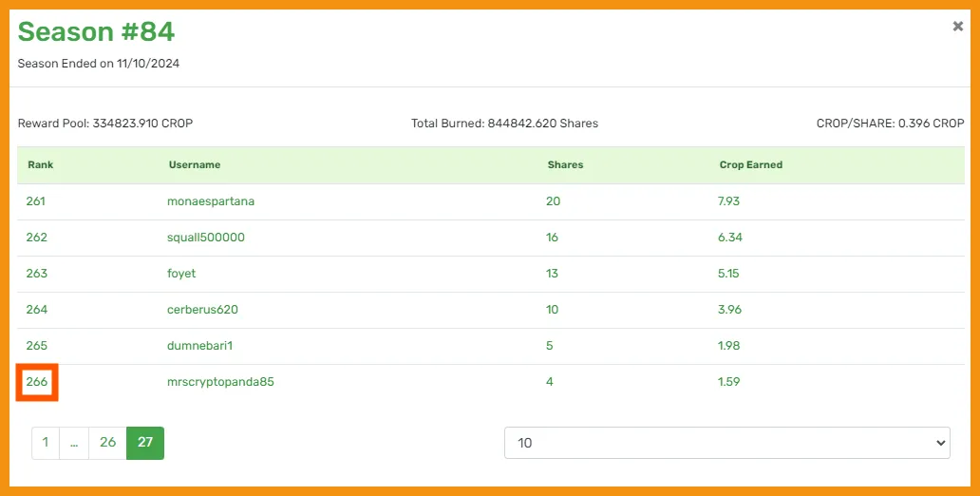This screenshot has width=980, height=496.
Task: Open the rows-per-page dropdown showing 10
Action: click(726, 443)
